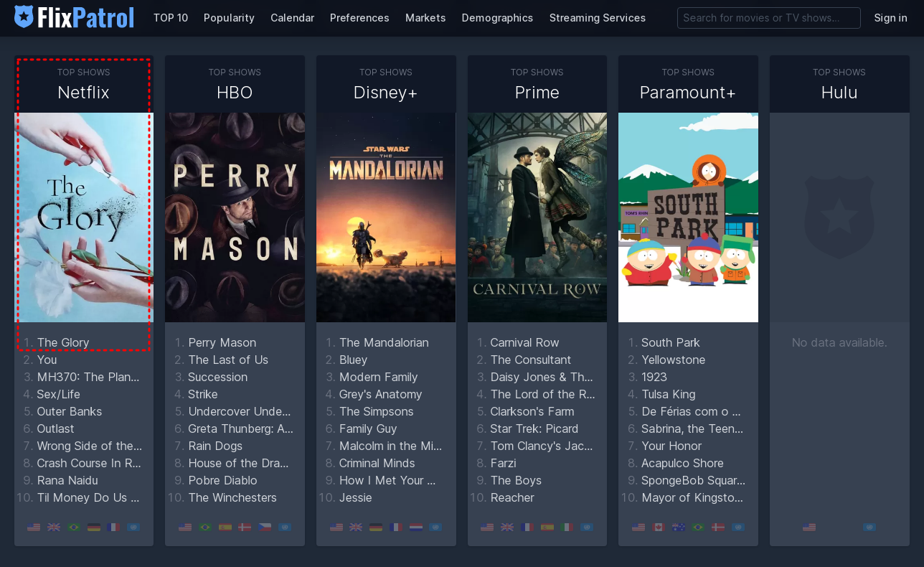Click the Prime heading link
The width and height of the screenshot is (924, 567).
pos(537,93)
